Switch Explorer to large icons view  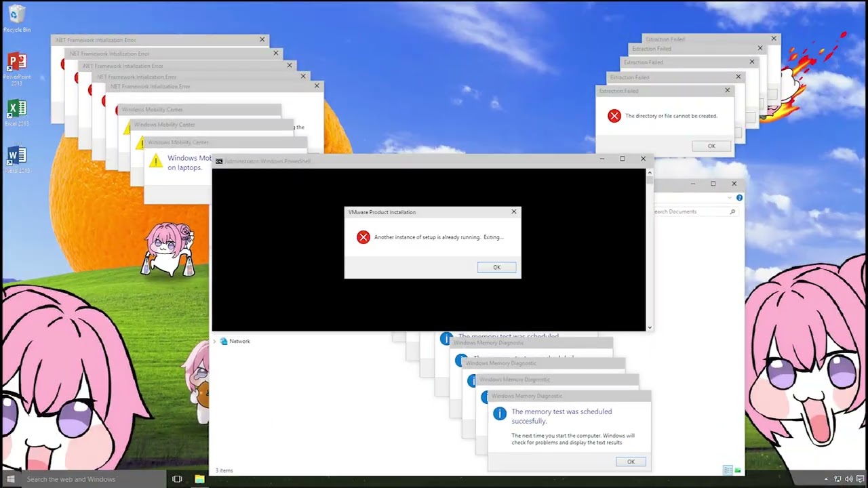[738, 470]
